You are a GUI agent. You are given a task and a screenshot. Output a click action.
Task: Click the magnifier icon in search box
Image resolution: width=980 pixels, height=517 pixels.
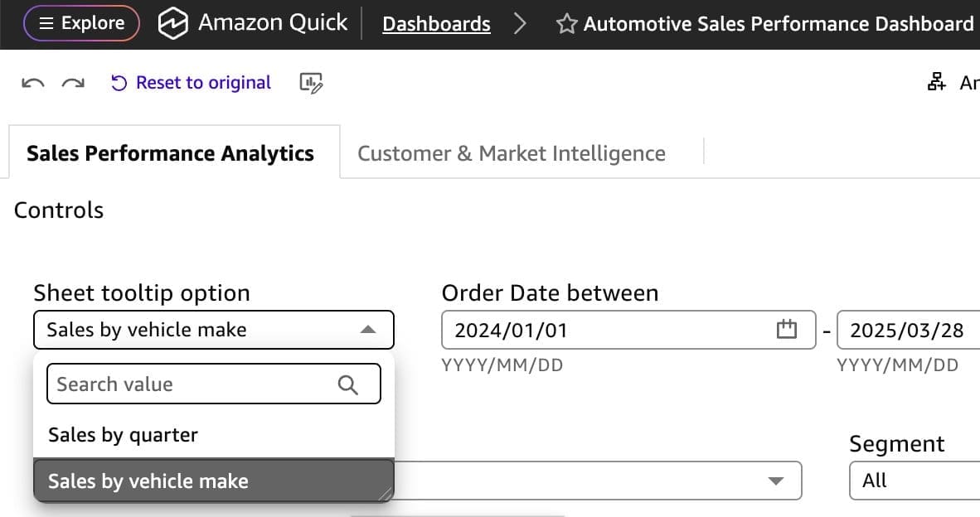tap(348, 384)
